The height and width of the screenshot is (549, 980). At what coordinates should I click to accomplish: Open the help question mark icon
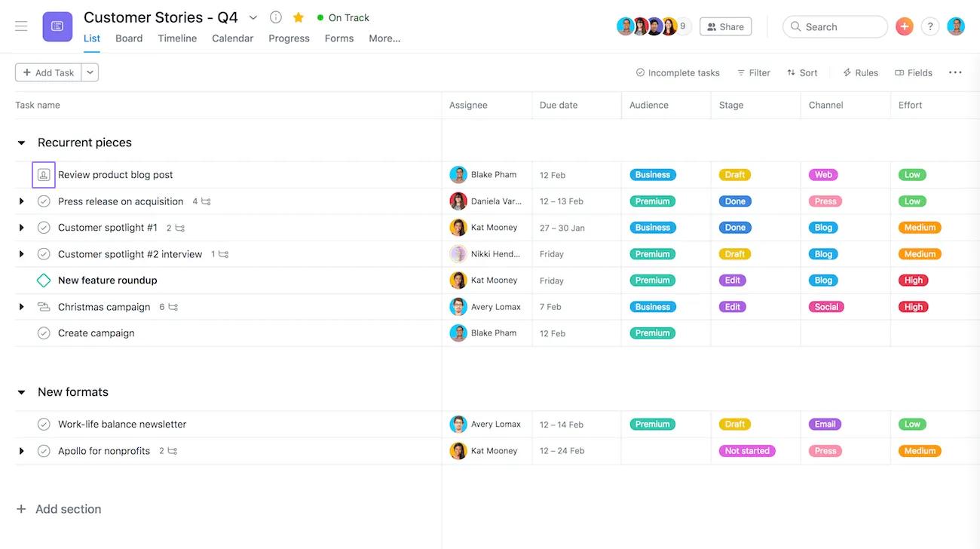(930, 26)
